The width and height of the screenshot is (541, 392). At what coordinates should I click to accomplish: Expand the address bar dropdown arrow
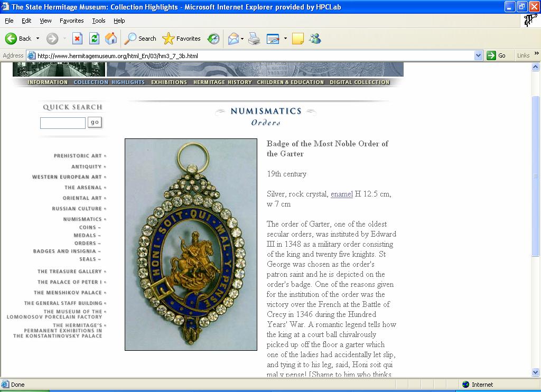[478, 55]
